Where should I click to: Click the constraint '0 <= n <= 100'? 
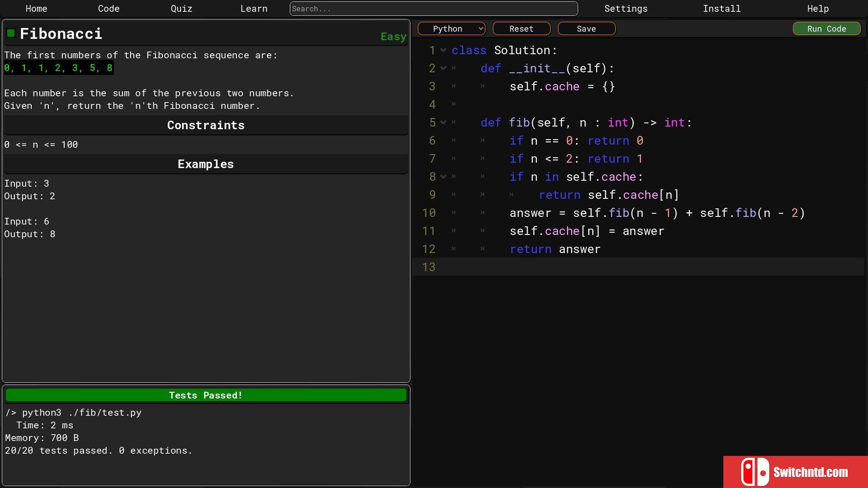pos(41,145)
